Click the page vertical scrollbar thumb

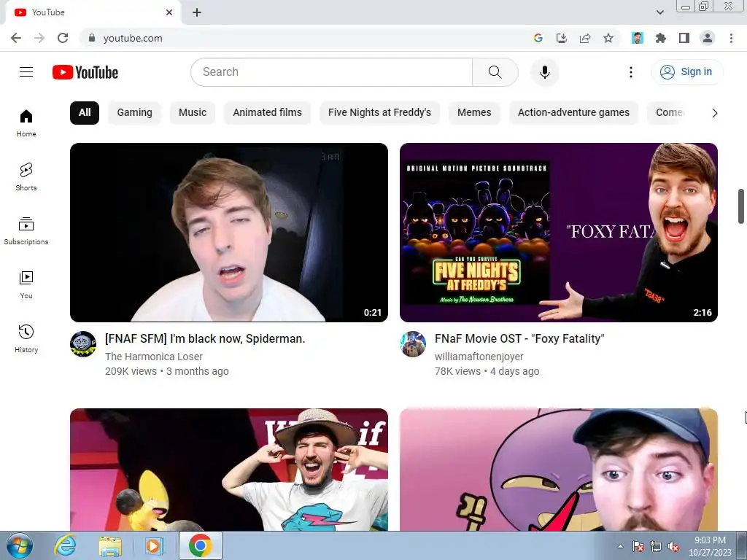pyautogui.click(x=741, y=206)
